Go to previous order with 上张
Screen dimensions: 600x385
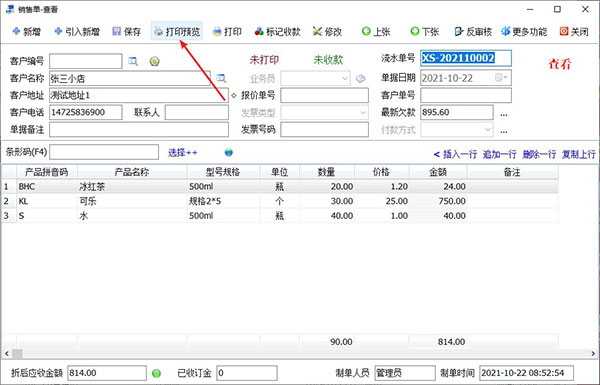pos(376,31)
